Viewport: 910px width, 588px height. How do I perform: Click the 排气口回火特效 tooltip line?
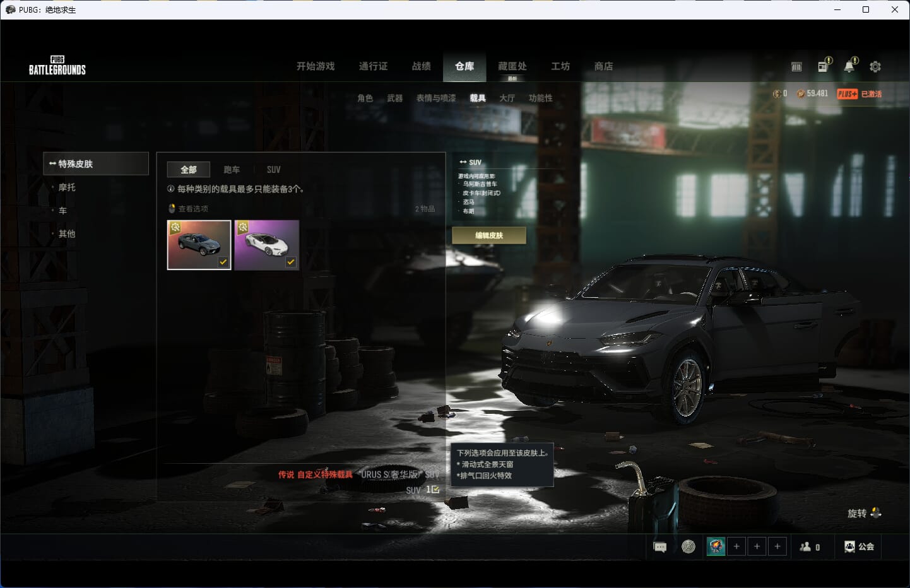pyautogui.click(x=484, y=476)
